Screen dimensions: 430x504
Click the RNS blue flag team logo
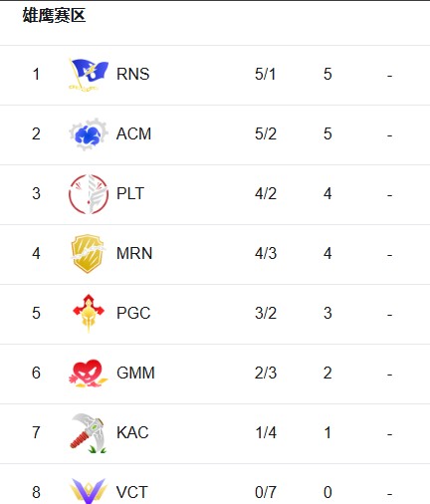pyautogui.click(x=89, y=75)
